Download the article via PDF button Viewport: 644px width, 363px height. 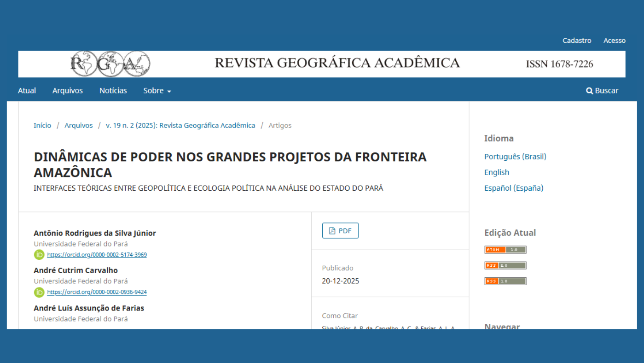tap(340, 231)
